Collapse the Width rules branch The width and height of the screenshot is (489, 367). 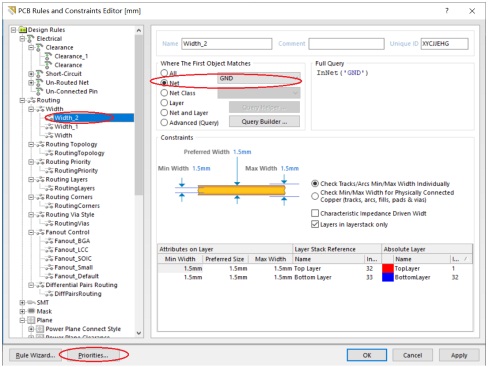(31, 109)
